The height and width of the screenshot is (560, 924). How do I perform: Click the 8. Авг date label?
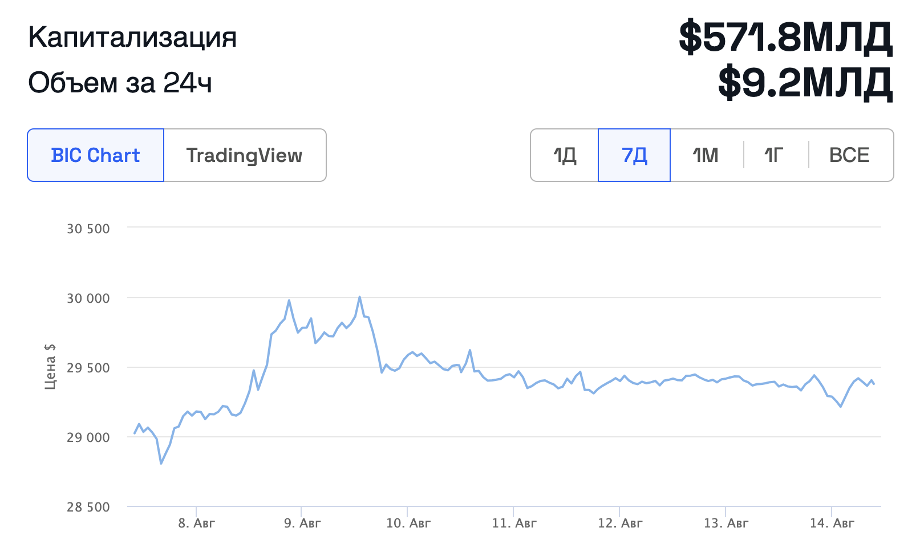pyautogui.click(x=197, y=523)
